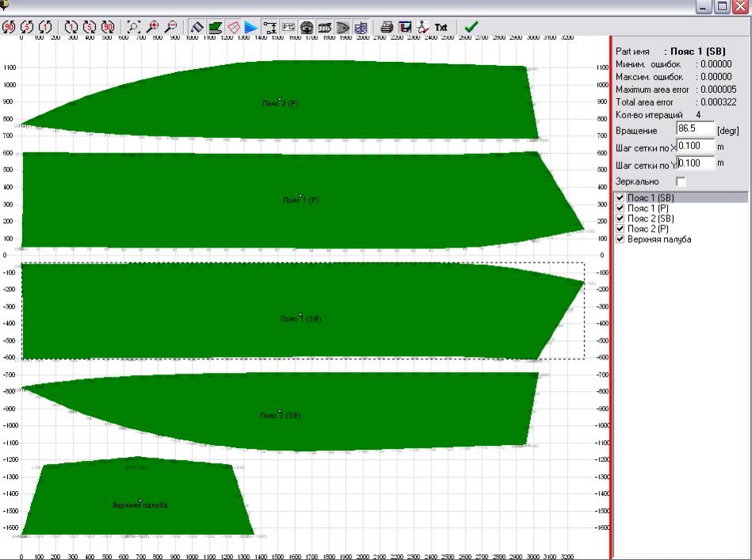Click the Txt export icon
Image resolution: width=752 pixels, height=560 pixels.
coord(440,27)
